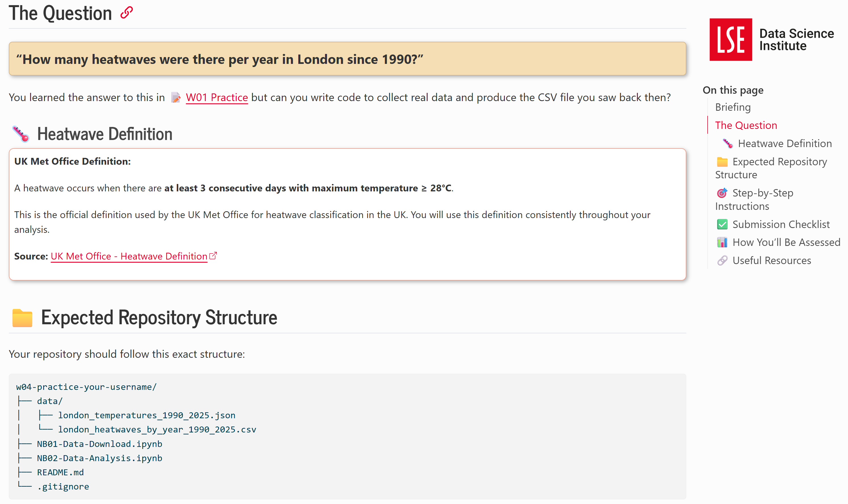This screenshot has height=504, width=848.
Task: Jump to Briefing section in page contents
Action: pyautogui.click(x=732, y=107)
